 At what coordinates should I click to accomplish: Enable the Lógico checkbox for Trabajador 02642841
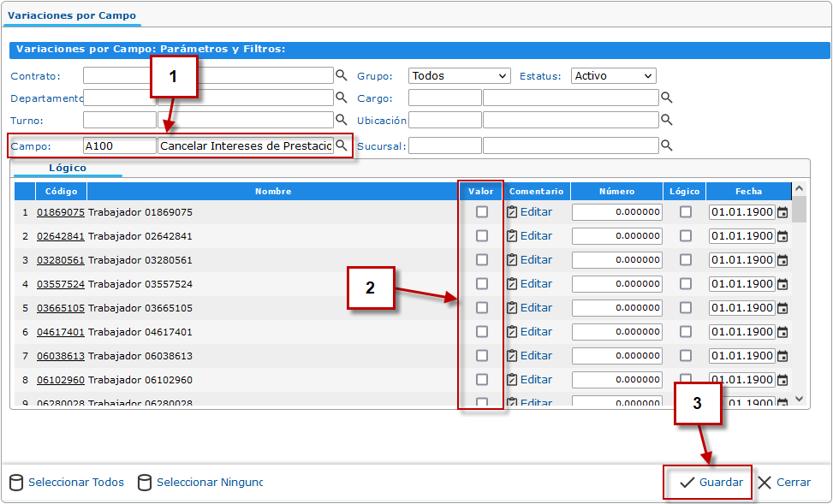click(686, 236)
